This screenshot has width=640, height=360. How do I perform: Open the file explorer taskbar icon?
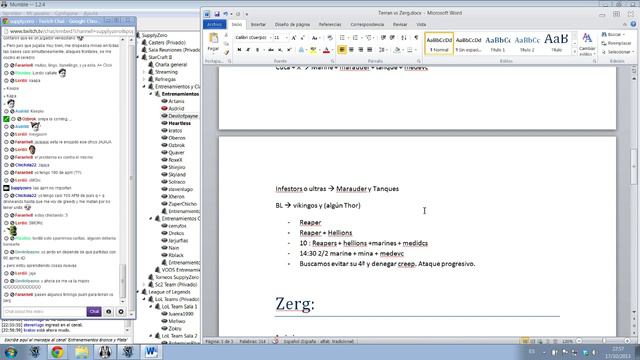pyautogui.click(x=81, y=352)
